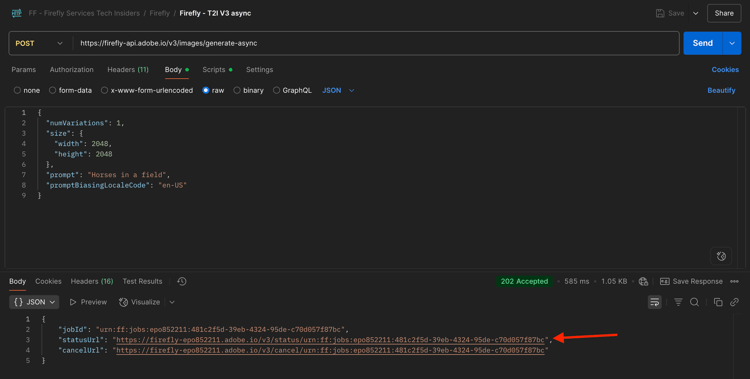The image size is (750, 379).
Task: Expand the JSON body format dropdown
Action: pyautogui.click(x=338, y=90)
